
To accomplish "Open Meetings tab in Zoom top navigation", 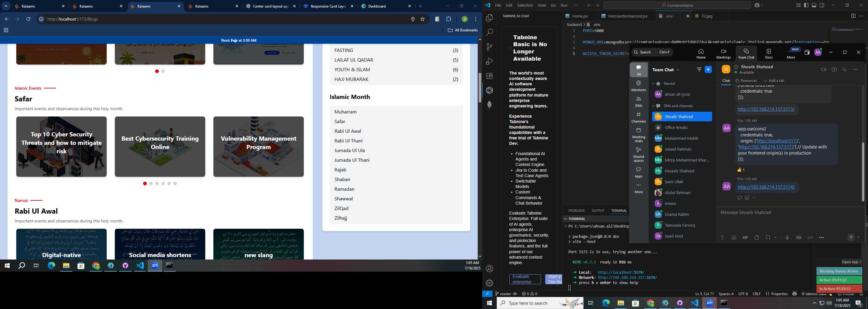I will 723,54.
